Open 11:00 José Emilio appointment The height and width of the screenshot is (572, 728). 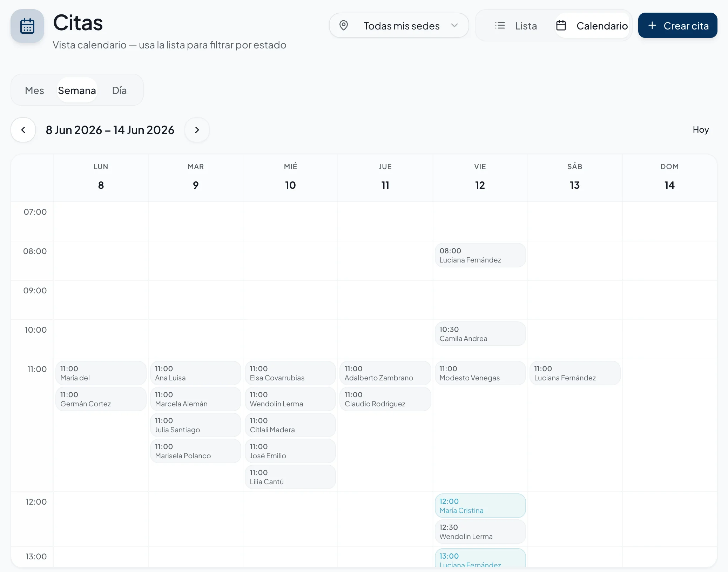click(290, 451)
